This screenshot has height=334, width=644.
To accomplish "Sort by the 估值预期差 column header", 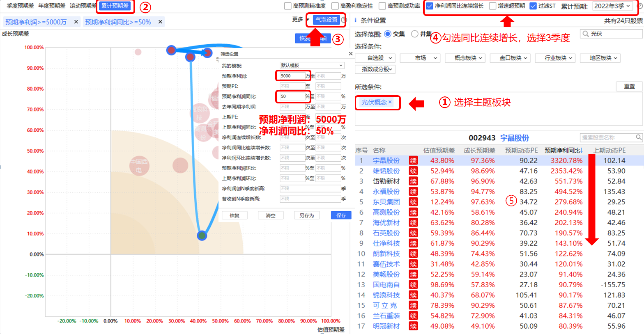I will point(439,150).
